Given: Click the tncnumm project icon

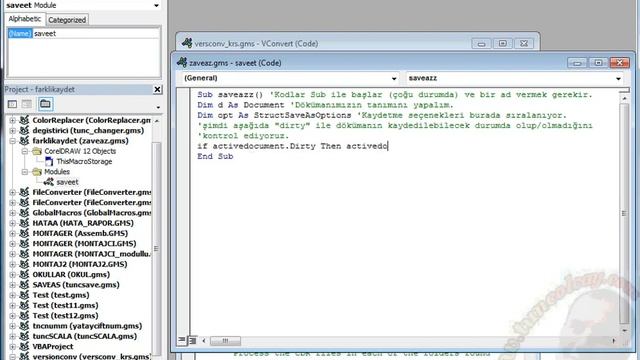Looking at the screenshot, I should tap(24, 326).
